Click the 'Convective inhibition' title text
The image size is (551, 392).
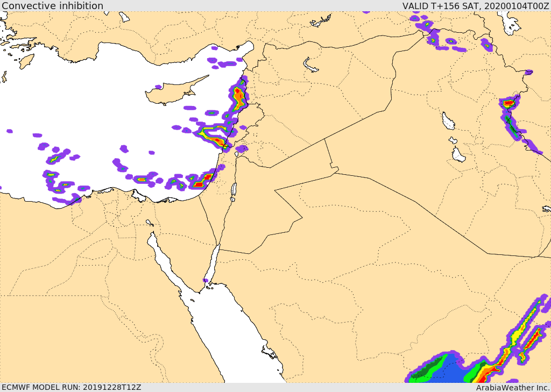click(x=53, y=5)
